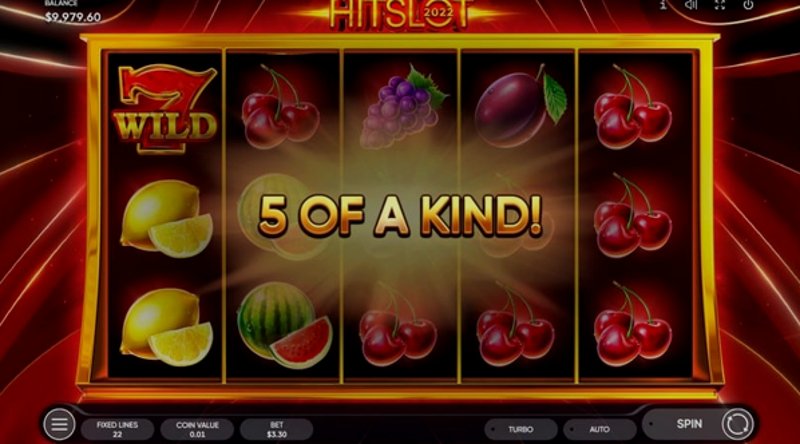This screenshot has width=800, height=444.
Task: Click the Hit Slot 2022 logo
Action: coord(399,14)
